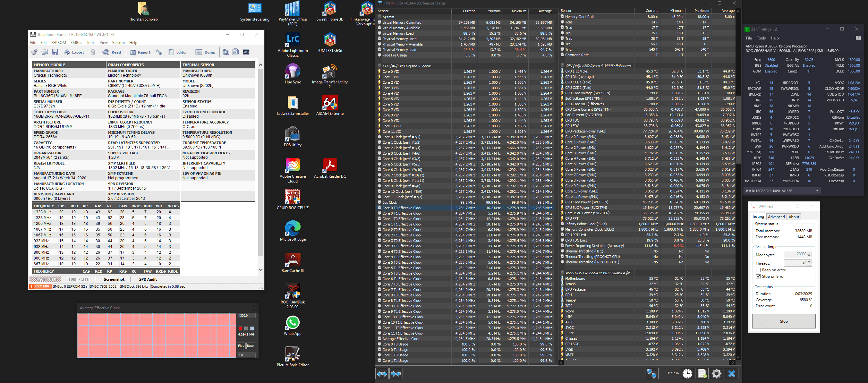Switch to the Advanced tab in RAM Test
Screen dimensions: 868x383
[x=776, y=217]
